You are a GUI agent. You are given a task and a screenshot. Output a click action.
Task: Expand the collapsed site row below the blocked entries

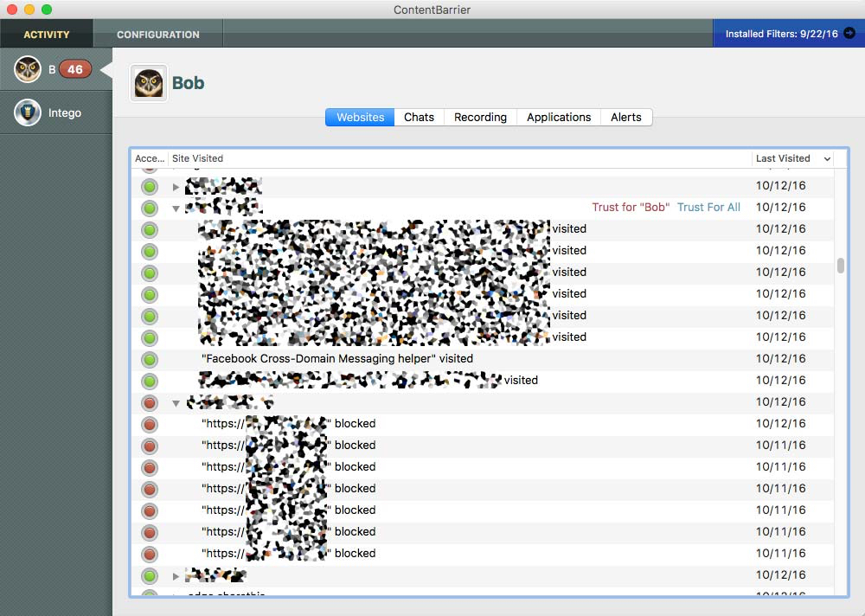pos(176,576)
